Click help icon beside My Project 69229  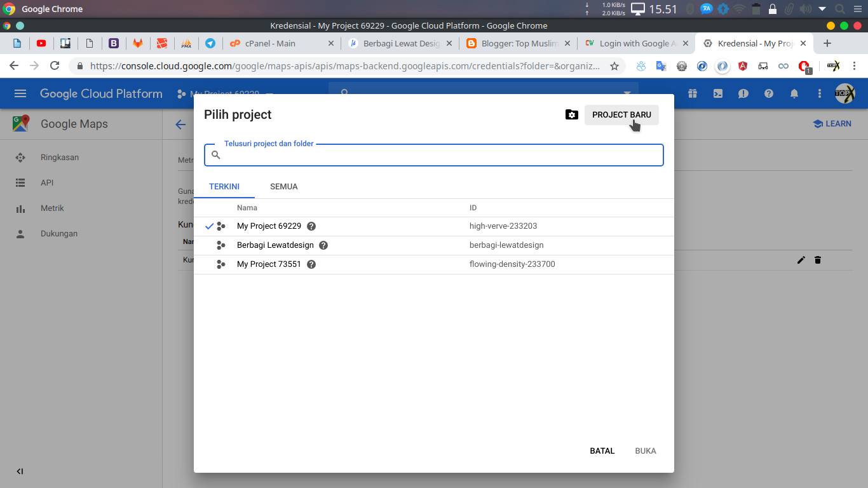pyautogui.click(x=311, y=226)
